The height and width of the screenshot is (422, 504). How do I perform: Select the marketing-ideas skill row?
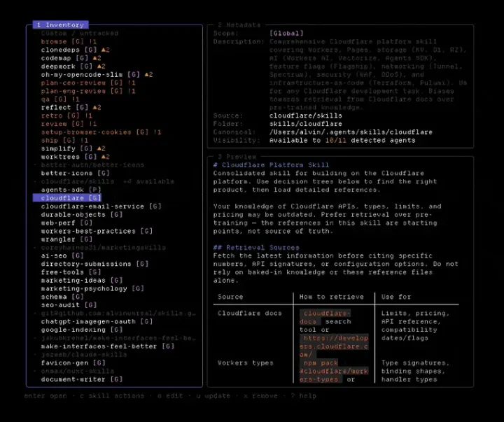(x=82, y=281)
